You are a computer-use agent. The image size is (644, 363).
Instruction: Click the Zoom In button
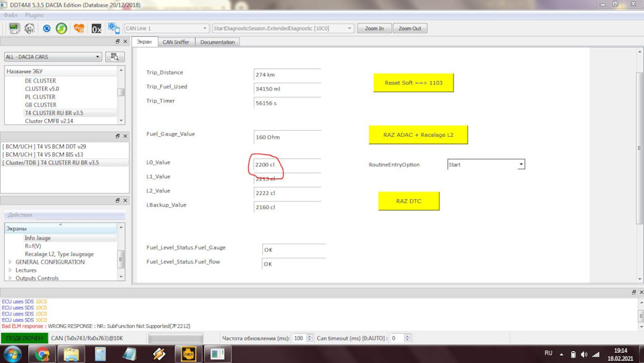click(x=374, y=29)
